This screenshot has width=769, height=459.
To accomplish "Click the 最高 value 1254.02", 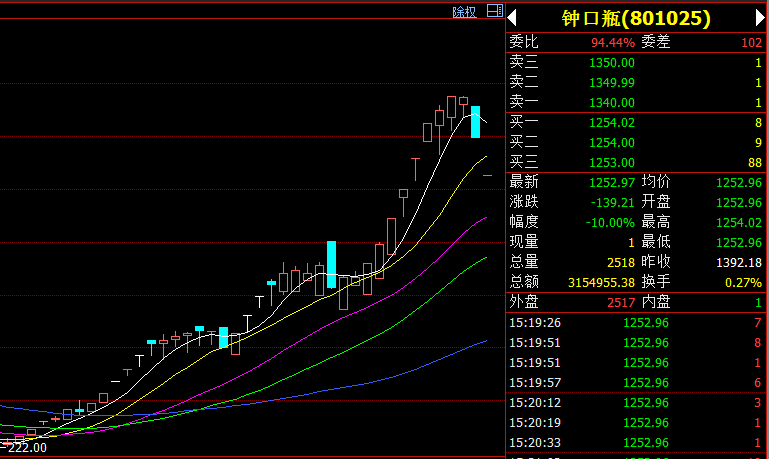I will [739, 223].
